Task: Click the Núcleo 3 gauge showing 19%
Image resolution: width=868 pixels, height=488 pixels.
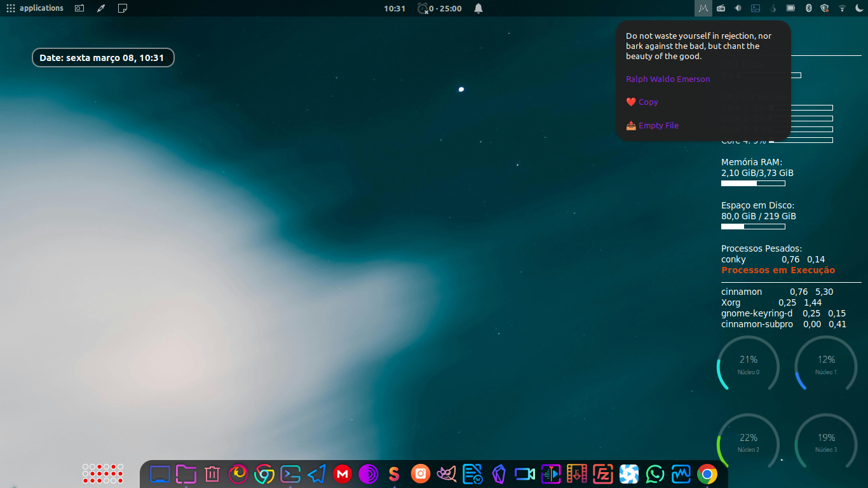Action: (x=826, y=442)
